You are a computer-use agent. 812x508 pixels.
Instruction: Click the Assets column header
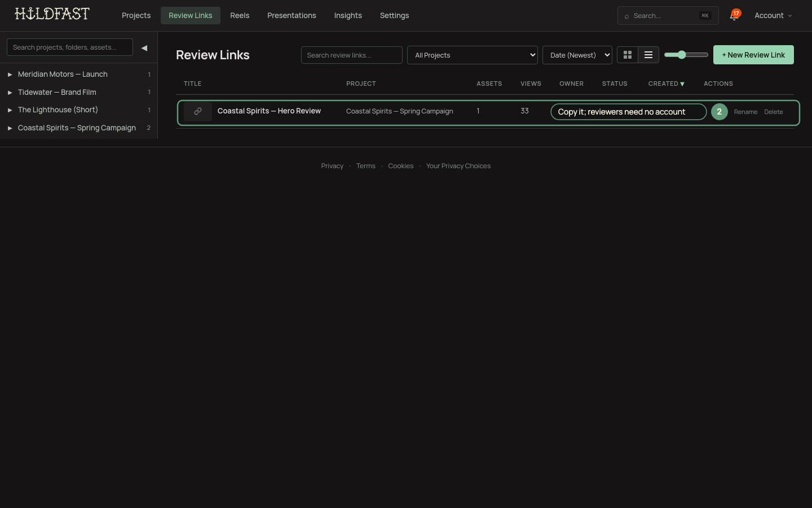tap(489, 84)
